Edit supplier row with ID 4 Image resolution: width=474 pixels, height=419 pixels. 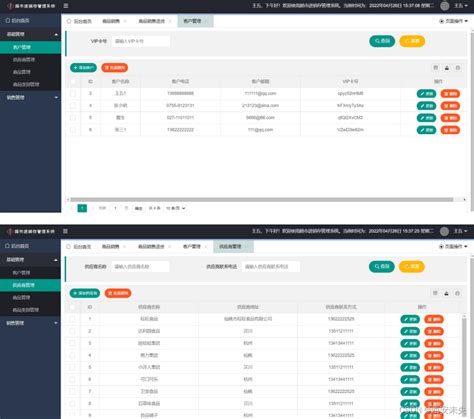(410, 355)
